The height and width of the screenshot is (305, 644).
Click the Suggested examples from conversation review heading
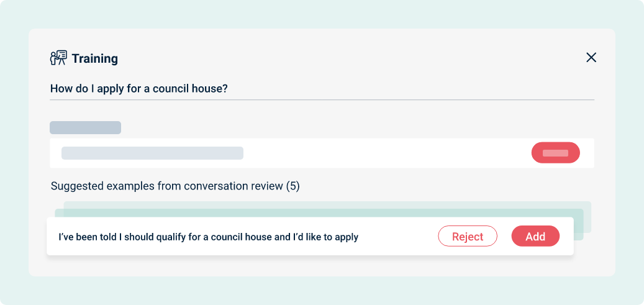[x=175, y=186]
